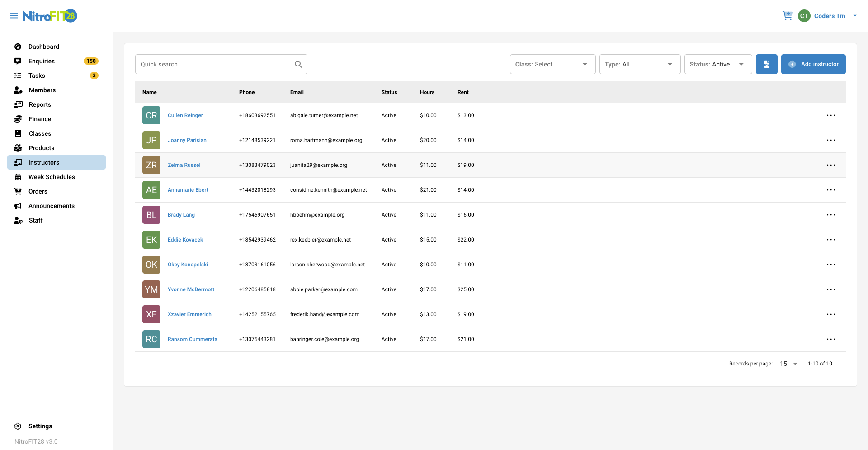Click the export file icon beside Add instructor
The image size is (868, 450).
pos(766,64)
